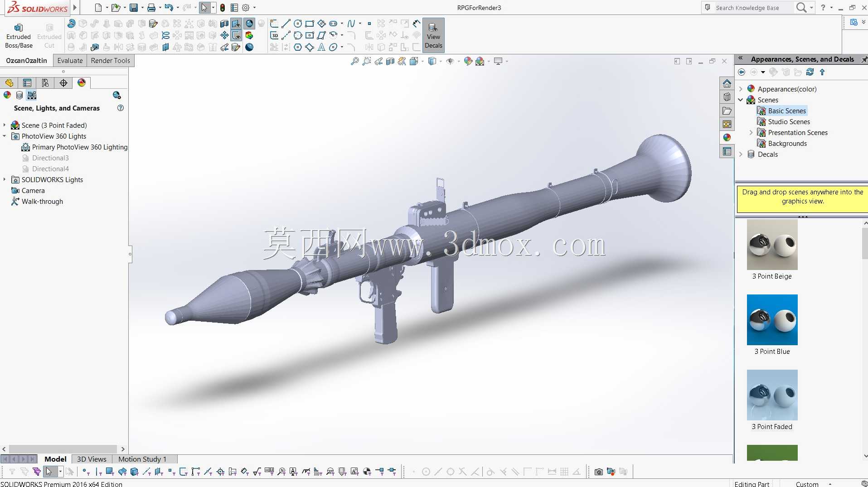This screenshot has width=868, height=487.
Task: Expand the Decals tree node
Action: (741, 154)
